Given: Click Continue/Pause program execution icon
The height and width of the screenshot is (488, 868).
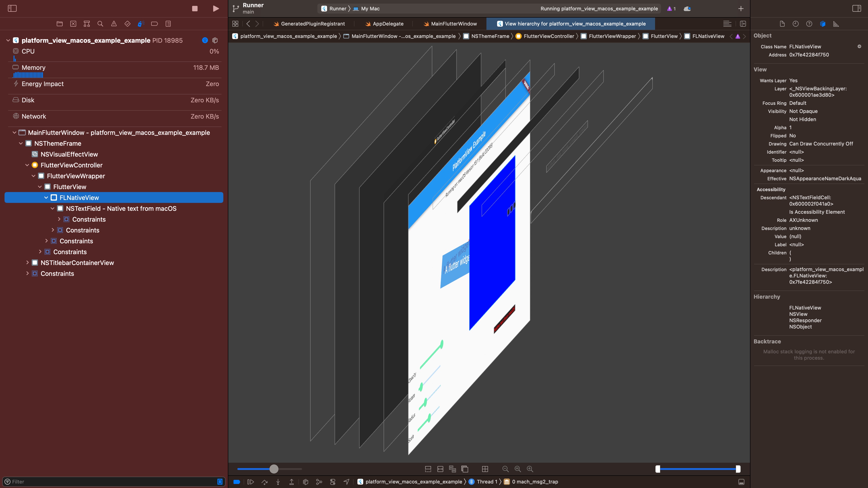Looking at the screenshot, I should [250, 482].
